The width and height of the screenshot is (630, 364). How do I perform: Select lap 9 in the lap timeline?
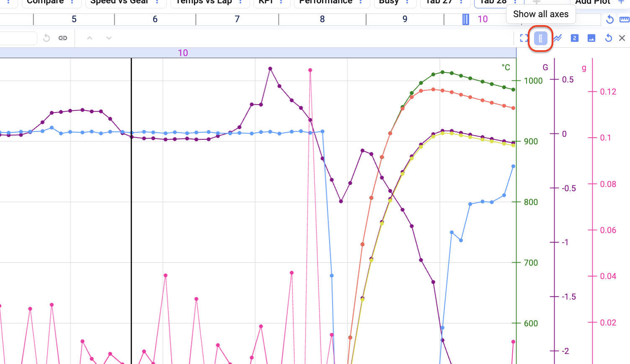405,19
